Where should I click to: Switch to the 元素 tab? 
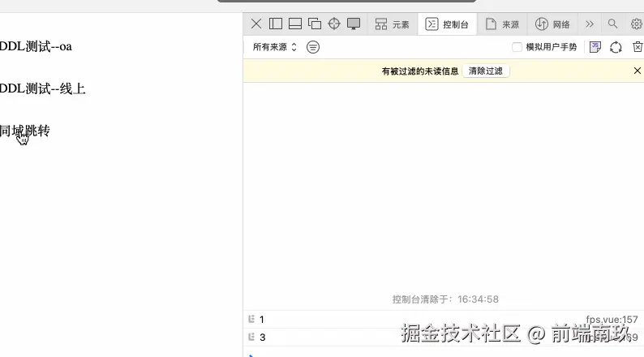tap(392, 24)
